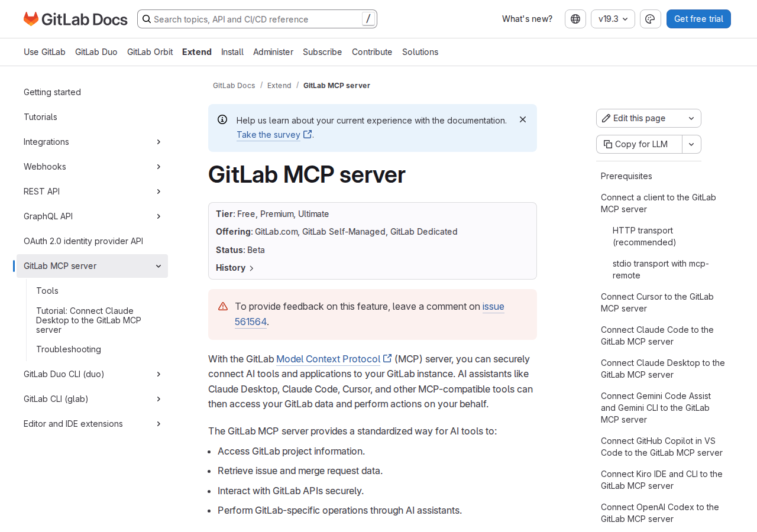This screenshot has height=532, width=757.
Task: Follow the Take the survey link
Action: [268, 135]
